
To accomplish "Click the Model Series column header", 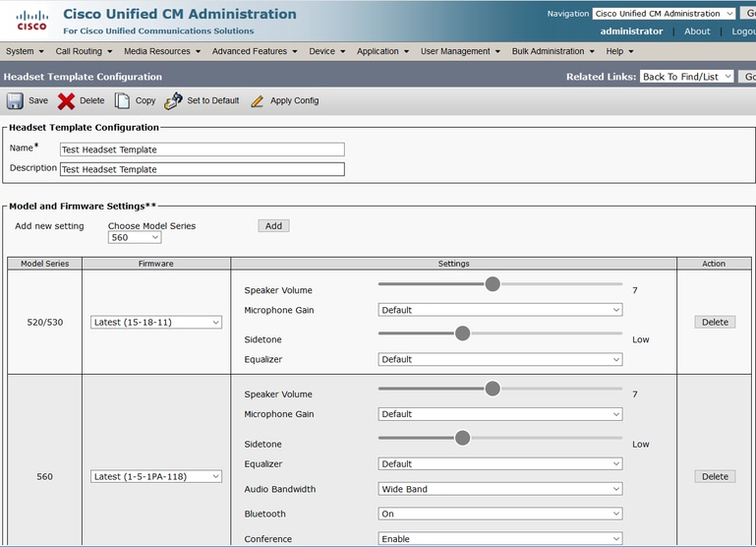I will pyautogui.click(x=45, y=264).
